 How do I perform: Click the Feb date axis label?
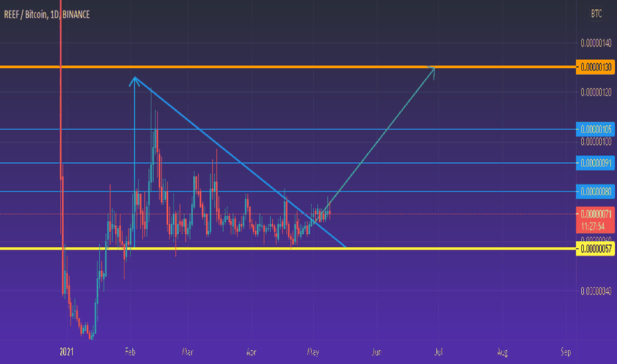130,352
